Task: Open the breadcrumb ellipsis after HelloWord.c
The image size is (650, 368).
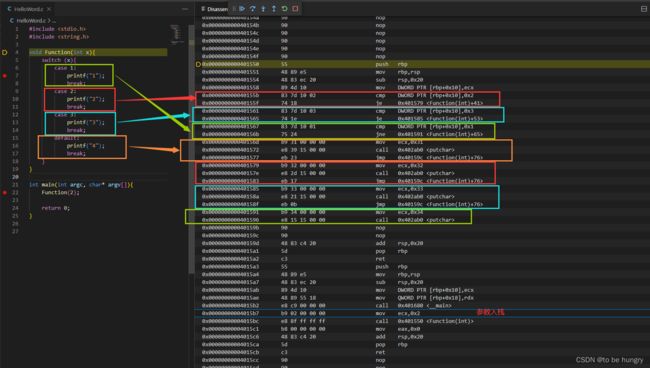Action: pyautogui.click(x=54, y=20)
